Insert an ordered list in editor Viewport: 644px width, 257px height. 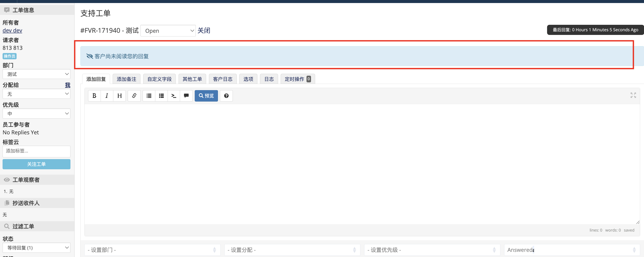(x=162, y=96)
